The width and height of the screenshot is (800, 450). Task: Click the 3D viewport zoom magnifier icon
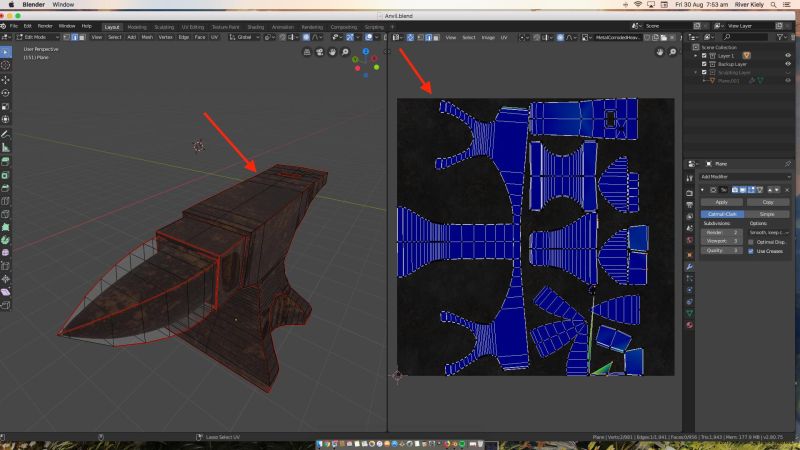coord(345,52)
